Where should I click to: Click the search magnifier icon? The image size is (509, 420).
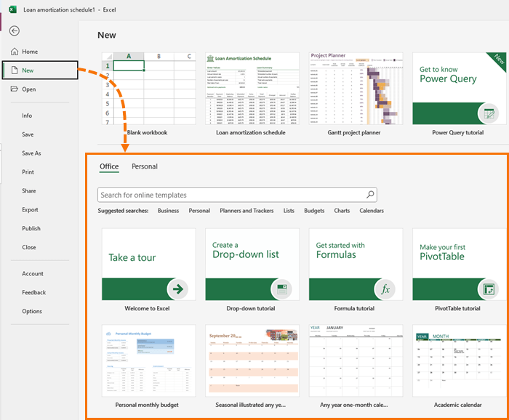coord(370,195)
